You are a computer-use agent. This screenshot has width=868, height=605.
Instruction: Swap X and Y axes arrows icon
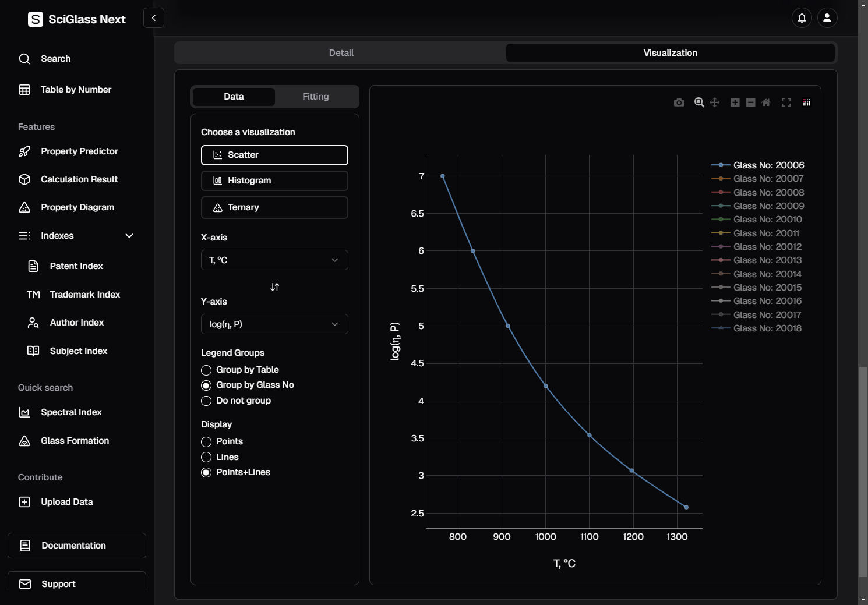(x=275, y=287)
